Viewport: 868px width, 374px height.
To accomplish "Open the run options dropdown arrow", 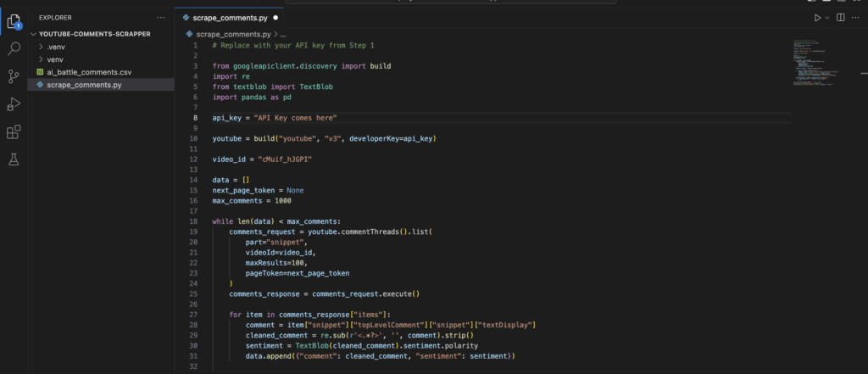I will pyautogui.click(x=827, y=18).
